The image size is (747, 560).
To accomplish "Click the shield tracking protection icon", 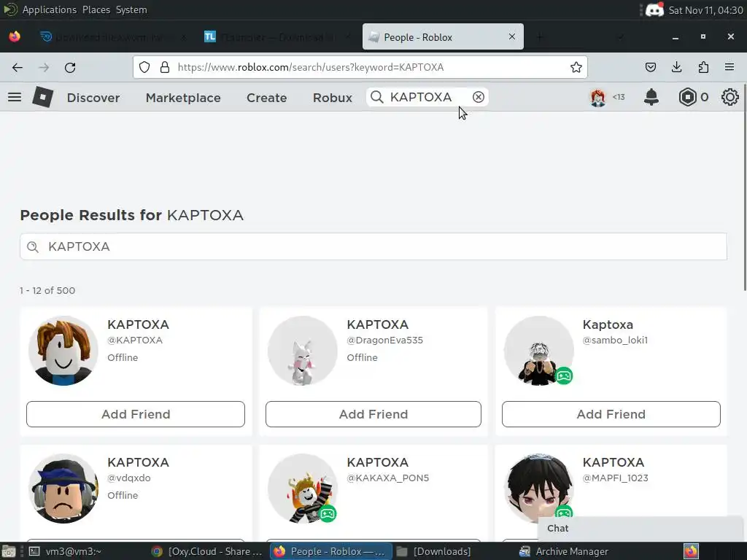I will coord(144,67).
